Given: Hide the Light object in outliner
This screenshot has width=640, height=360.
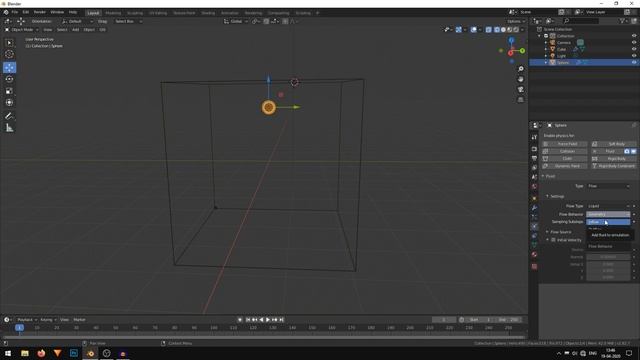Looking at the screenshot, I should pyautogui.click(x=634, y=56).
